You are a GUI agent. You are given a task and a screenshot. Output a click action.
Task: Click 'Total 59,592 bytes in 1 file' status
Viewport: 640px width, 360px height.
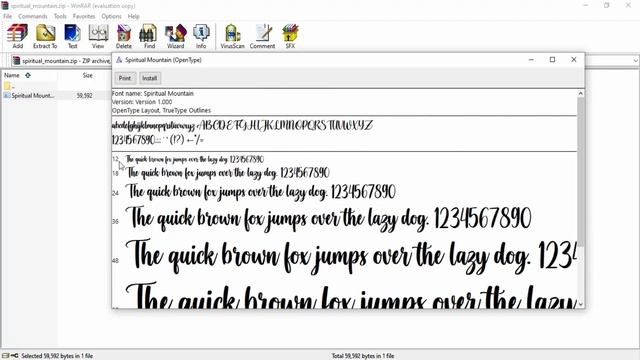tap(363, 356)
